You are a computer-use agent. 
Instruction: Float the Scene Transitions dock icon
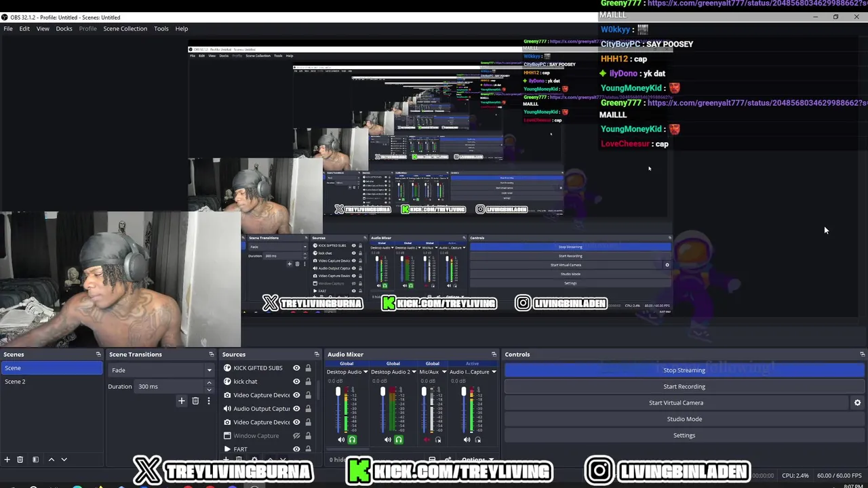(x=211, y=354)
